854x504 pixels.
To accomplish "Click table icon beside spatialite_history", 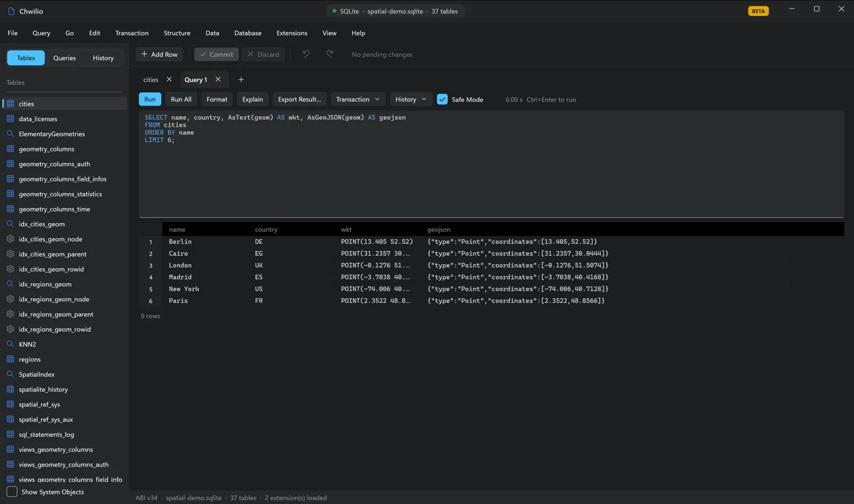I will (x=10, y=389).
